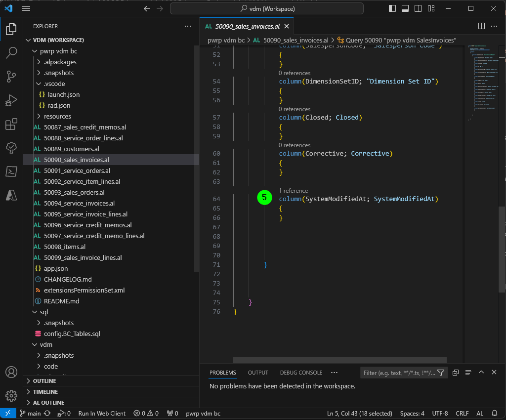Expand the TIMELINE section
Viewport: 506px width, 420px height.
pos(111,392)
